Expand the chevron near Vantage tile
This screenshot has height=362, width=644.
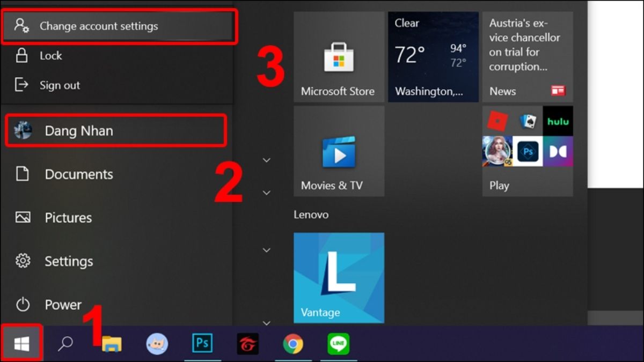pyautogui.click(x=266, y=250)
